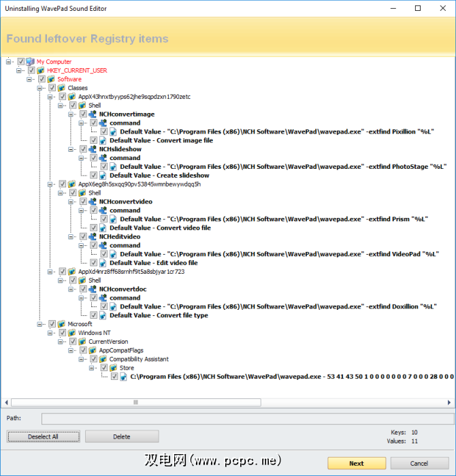
Task: Click the Classes registry key icon
Action: pos(61,88)
